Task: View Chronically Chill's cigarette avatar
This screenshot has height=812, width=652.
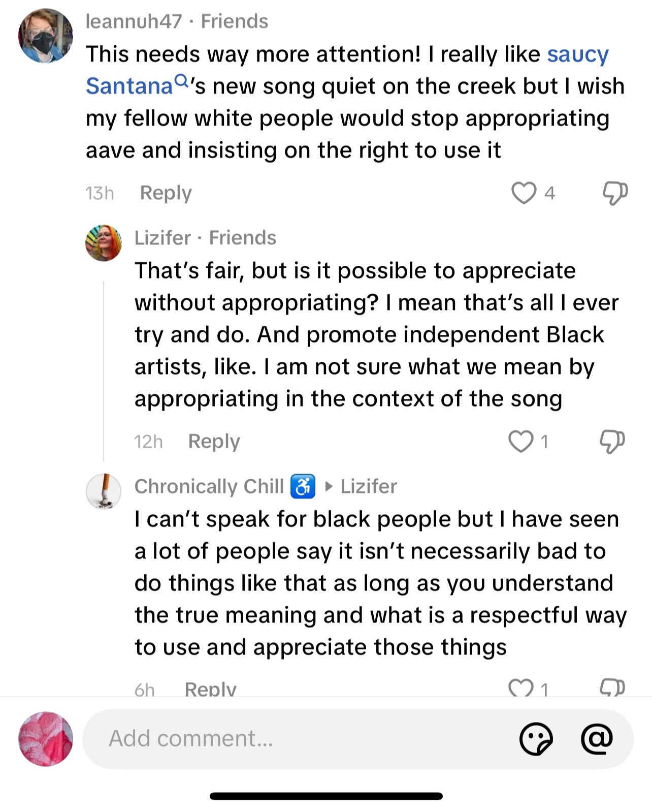Action: [x=104, y=491]
